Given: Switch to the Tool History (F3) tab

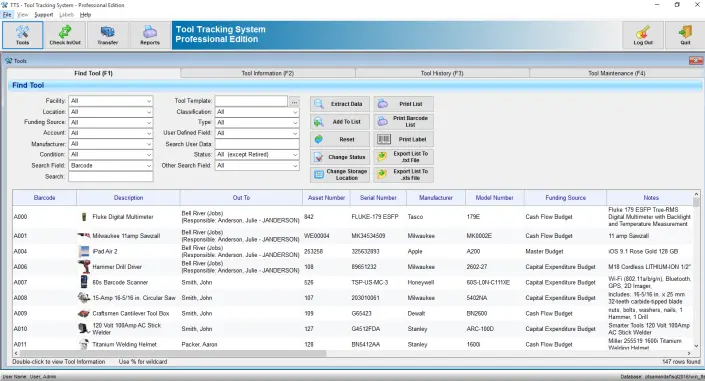Looking at the screenshot, I should [442, 73].
